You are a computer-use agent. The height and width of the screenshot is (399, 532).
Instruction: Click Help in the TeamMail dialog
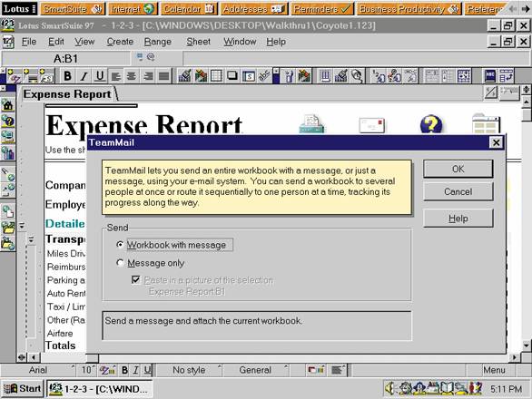(458, 219)
